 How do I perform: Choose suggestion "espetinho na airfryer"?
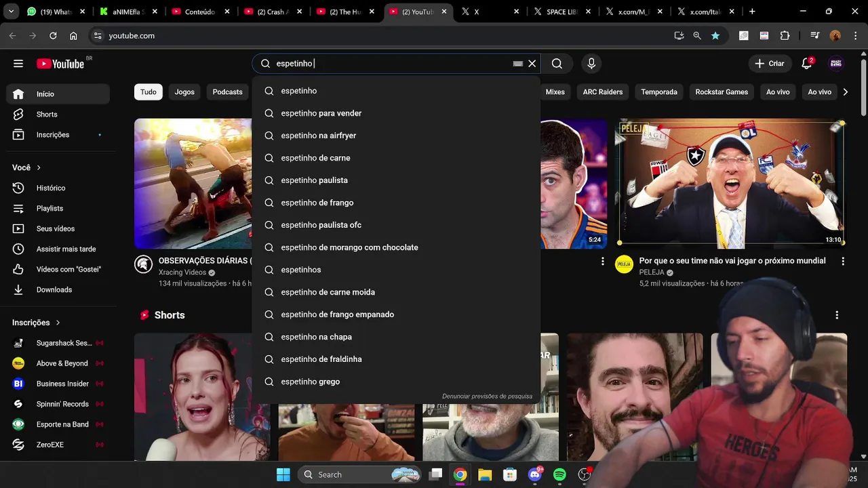pos(396,136)
